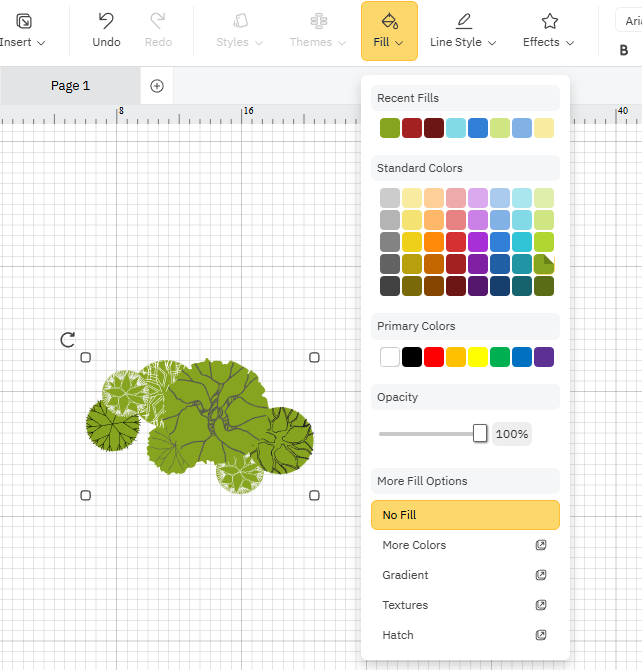This screenshot has width=642, height=670.
Task: Select the black primary color swatch
Action: tap(412, 357)
